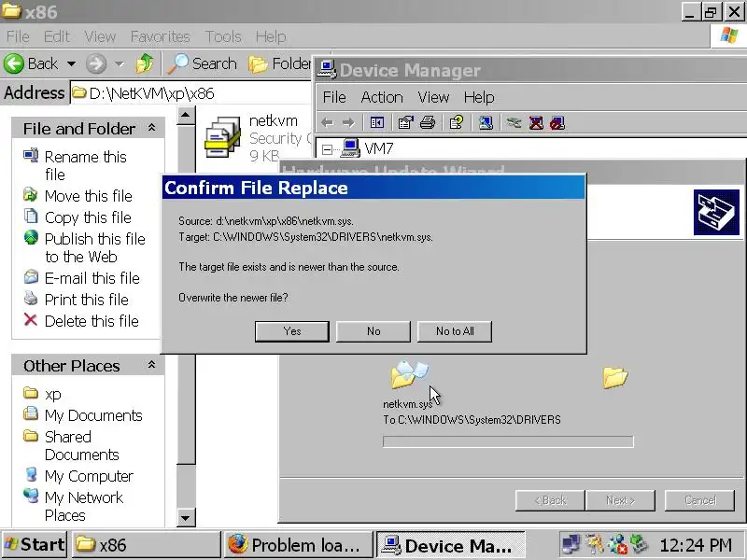
Task: Switch to x86 taskbar window button
Action: point(146,545)
